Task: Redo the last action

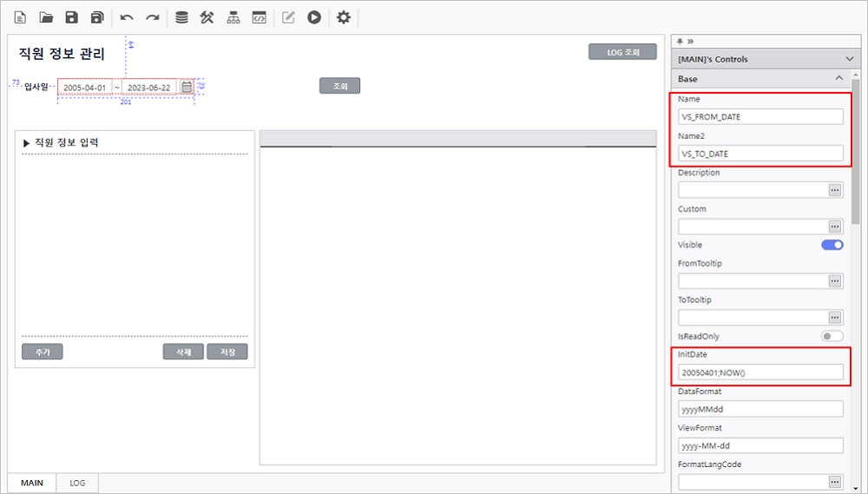Action: coord(152,17)
